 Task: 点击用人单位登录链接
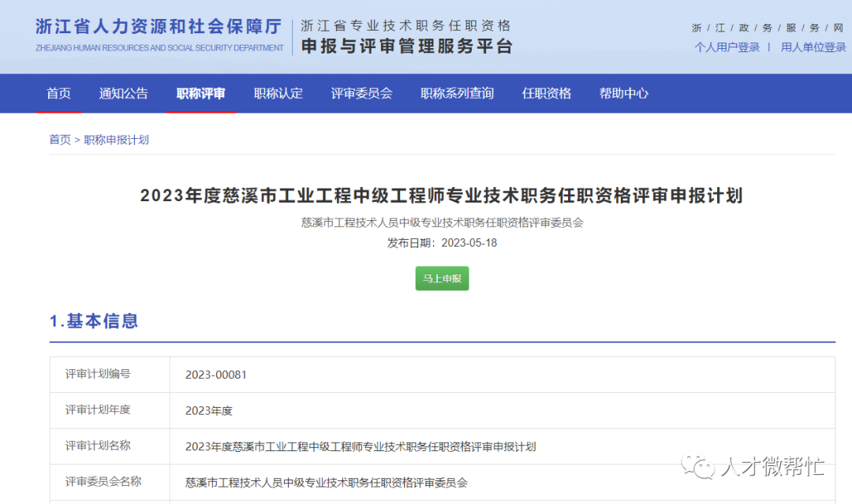[x=813, y=47]
